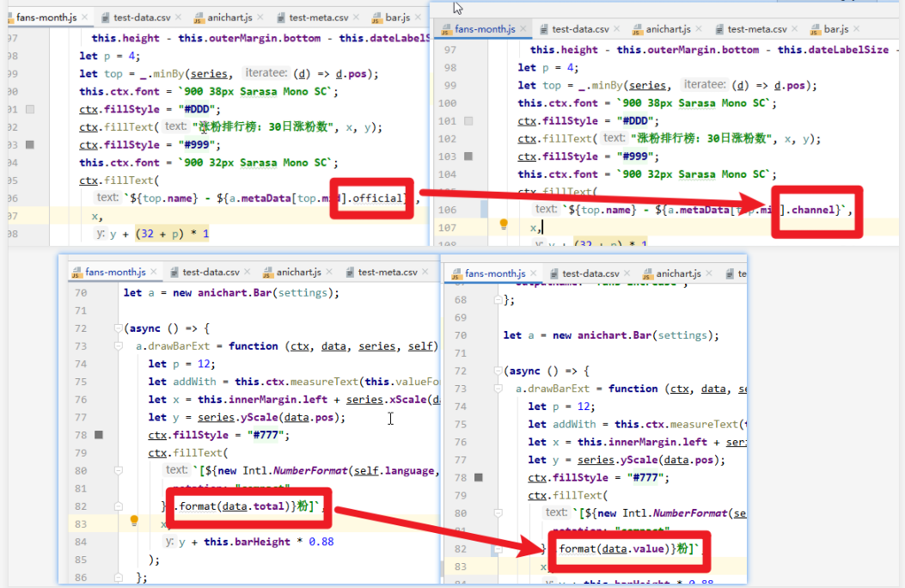Click the lightbulb intention icon beside line 83
The image size is (905, 588).
134,518
